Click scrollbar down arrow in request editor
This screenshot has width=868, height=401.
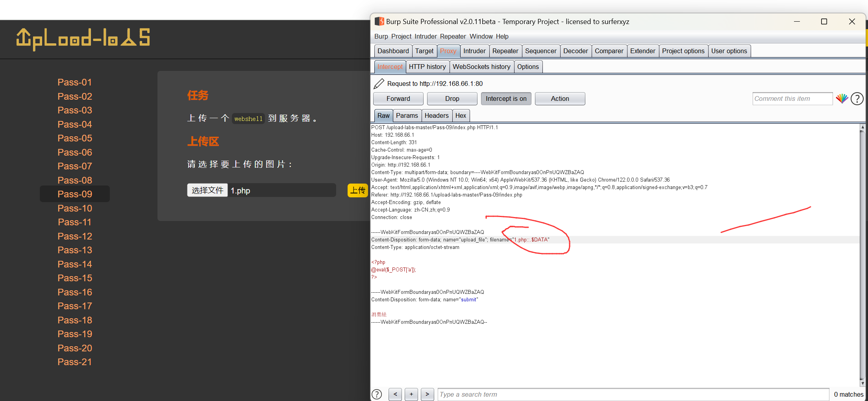click(x=862, y=383)
